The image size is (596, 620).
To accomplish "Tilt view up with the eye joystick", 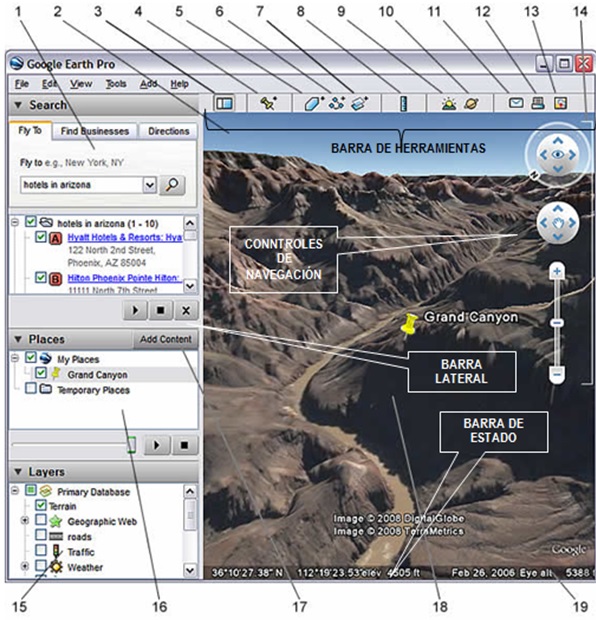I will (558, 141).
